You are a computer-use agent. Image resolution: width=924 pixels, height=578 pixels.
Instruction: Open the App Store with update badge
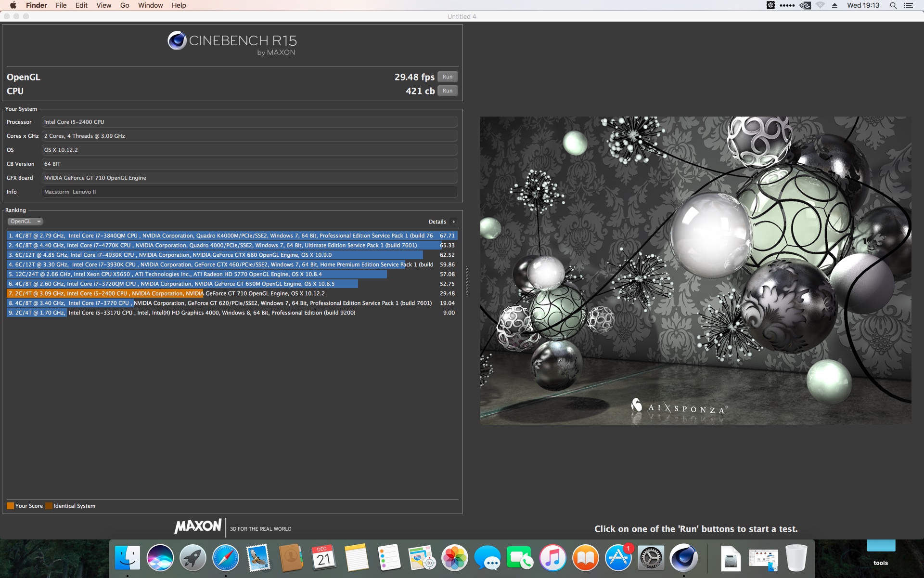[x=618, y=558]
